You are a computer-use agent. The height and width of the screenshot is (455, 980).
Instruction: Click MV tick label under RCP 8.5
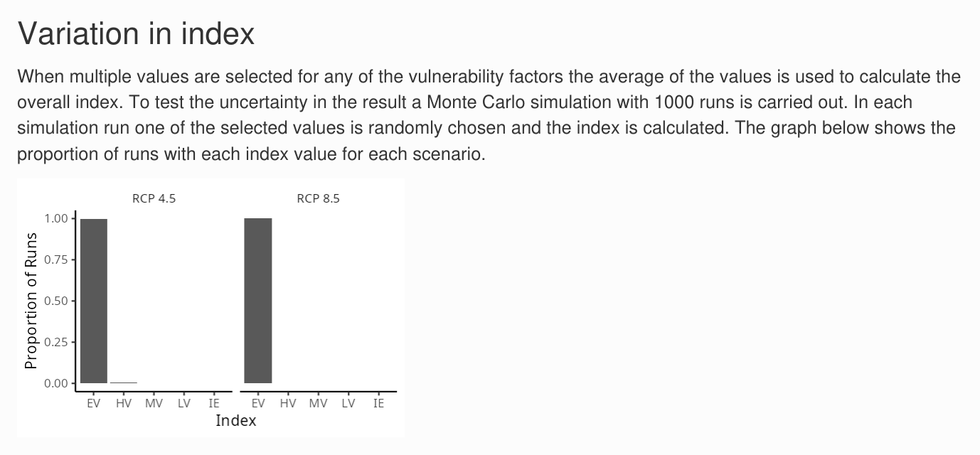(318, 403)
